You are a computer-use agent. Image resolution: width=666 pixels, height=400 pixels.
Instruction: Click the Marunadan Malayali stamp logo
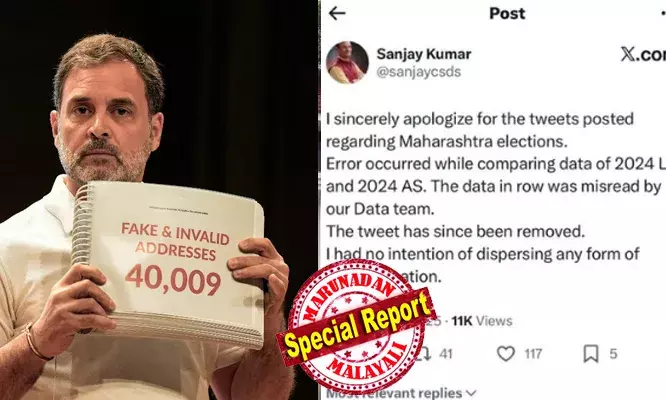(x=357, y=327)
